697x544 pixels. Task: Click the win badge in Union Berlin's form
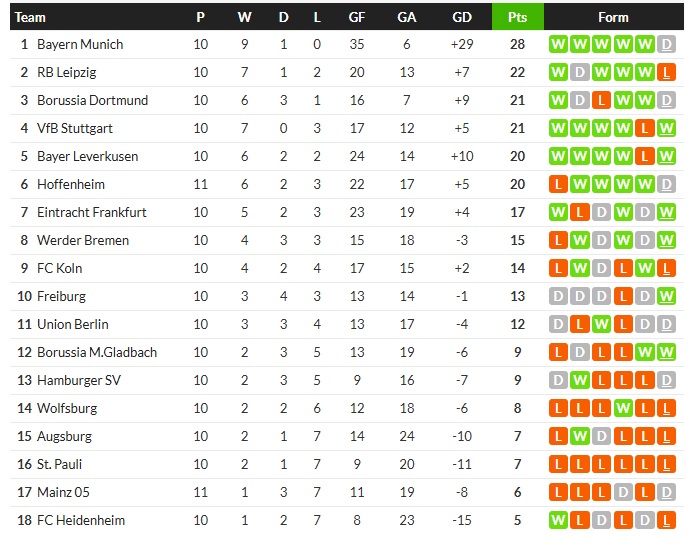tap(601, 324)
